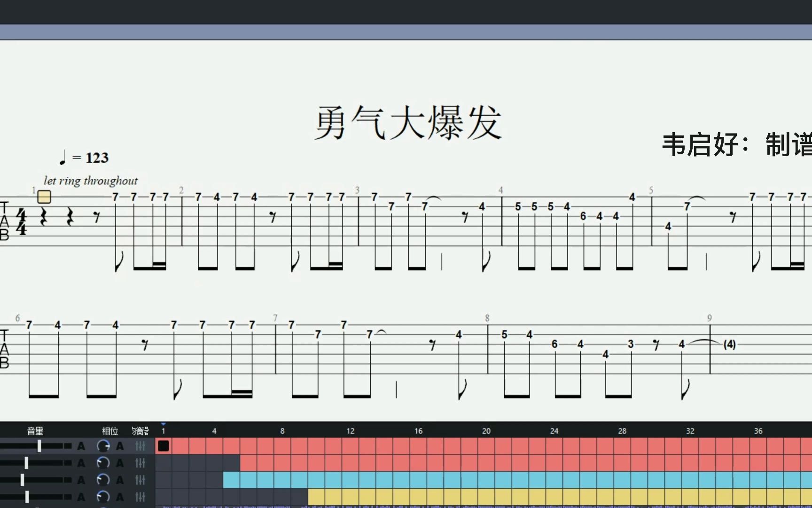Click measure number 9 in the score
Screen dimensions: 812x508
pos(710,318)
